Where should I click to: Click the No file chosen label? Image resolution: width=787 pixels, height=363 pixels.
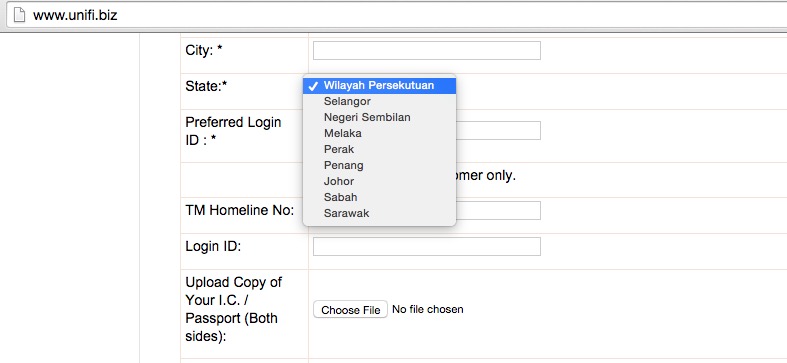click(x=428, y=309)
